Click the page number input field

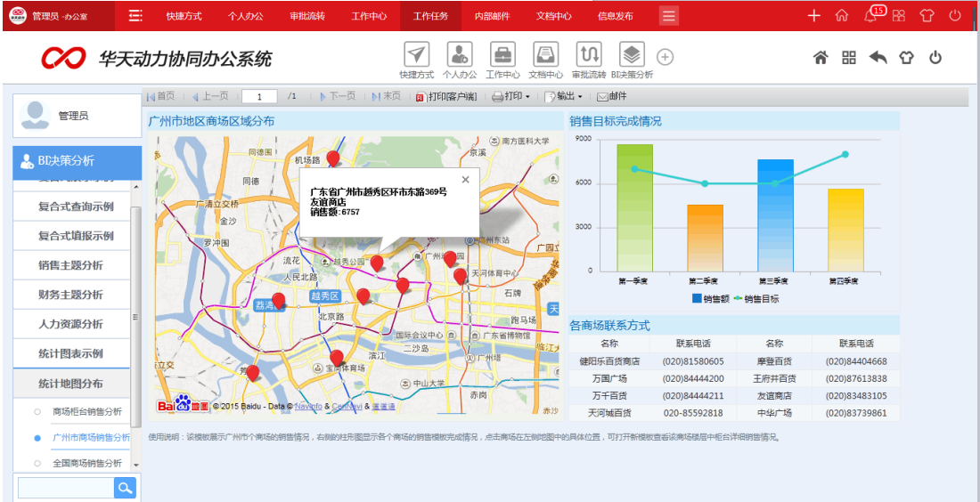point(259,96)
